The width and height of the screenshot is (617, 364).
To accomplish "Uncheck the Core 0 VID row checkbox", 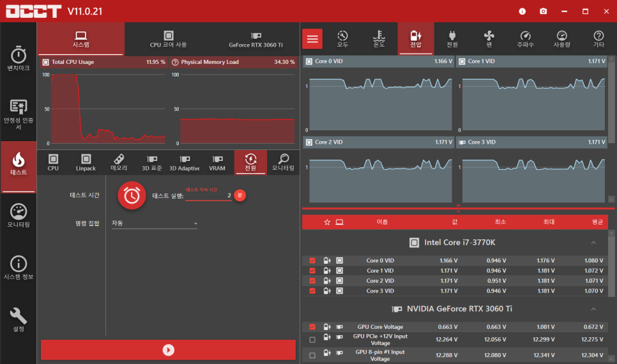I will tap(312, 261).
